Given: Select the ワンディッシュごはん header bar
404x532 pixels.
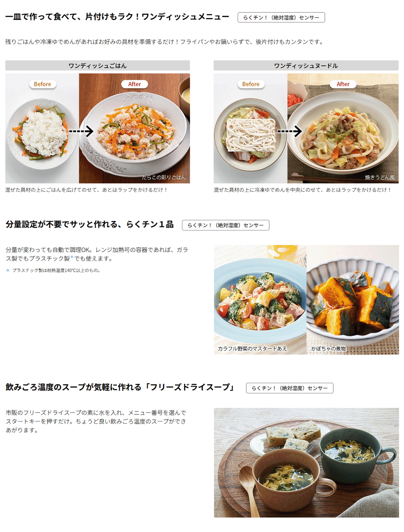Looking at the screenshot, I should pyautogui.click(x=97, y=65).
